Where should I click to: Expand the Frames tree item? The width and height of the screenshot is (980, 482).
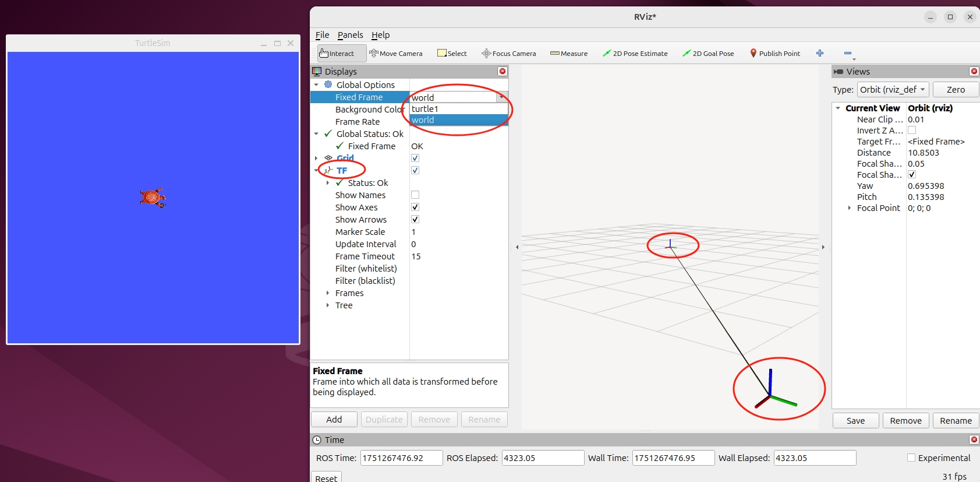coord(328,293)
